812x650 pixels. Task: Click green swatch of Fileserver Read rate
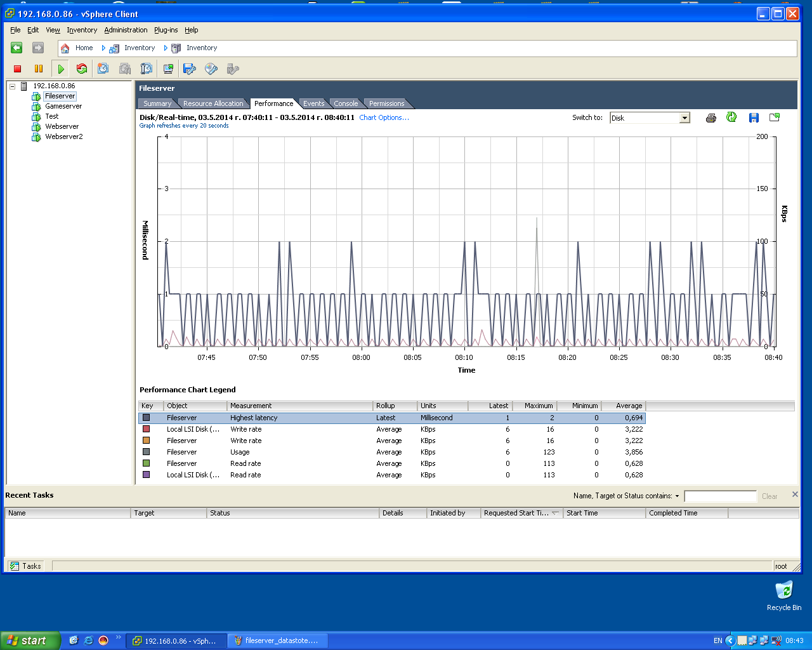[x=146, y=463]
